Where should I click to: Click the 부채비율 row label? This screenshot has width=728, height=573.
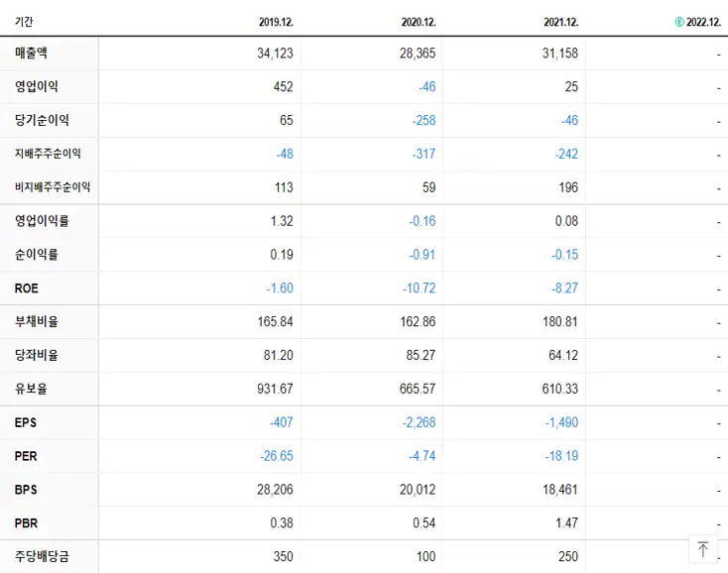(37, 321)
